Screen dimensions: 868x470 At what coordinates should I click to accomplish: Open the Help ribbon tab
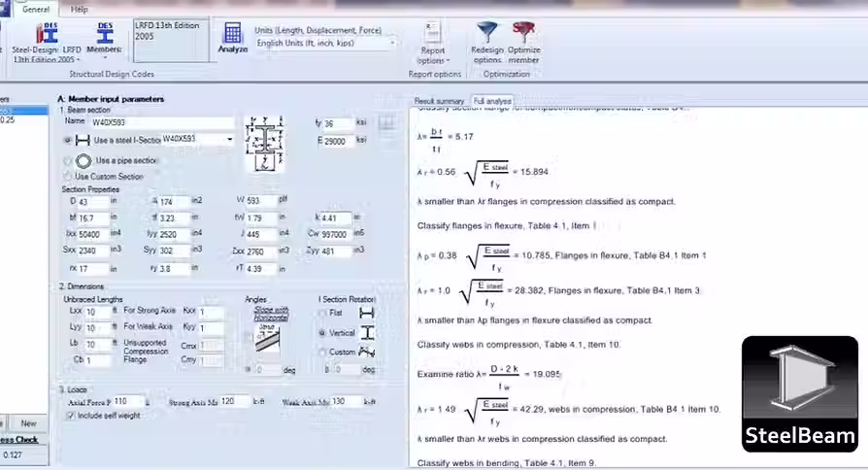(x=80, y=10)
